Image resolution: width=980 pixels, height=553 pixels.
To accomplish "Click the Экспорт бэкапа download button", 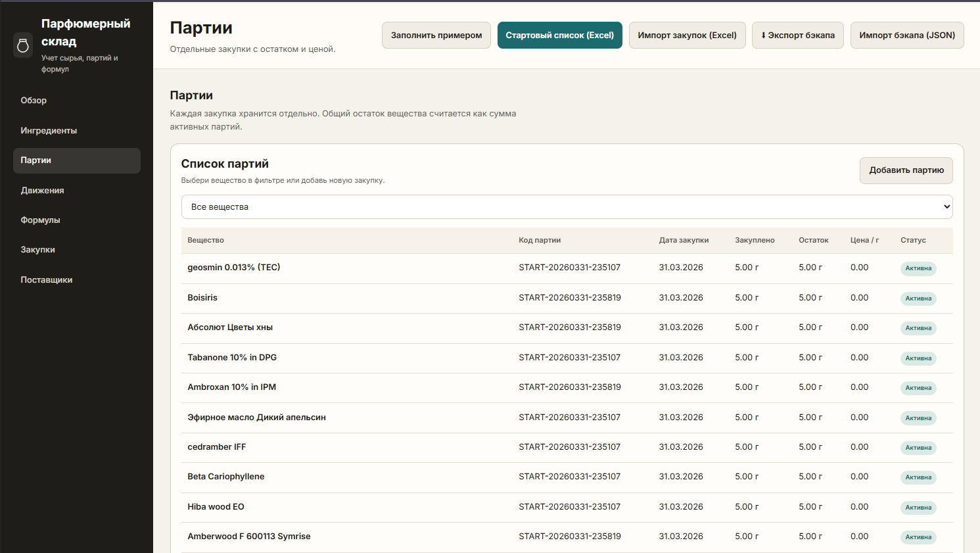I will [x=797, y=36].
